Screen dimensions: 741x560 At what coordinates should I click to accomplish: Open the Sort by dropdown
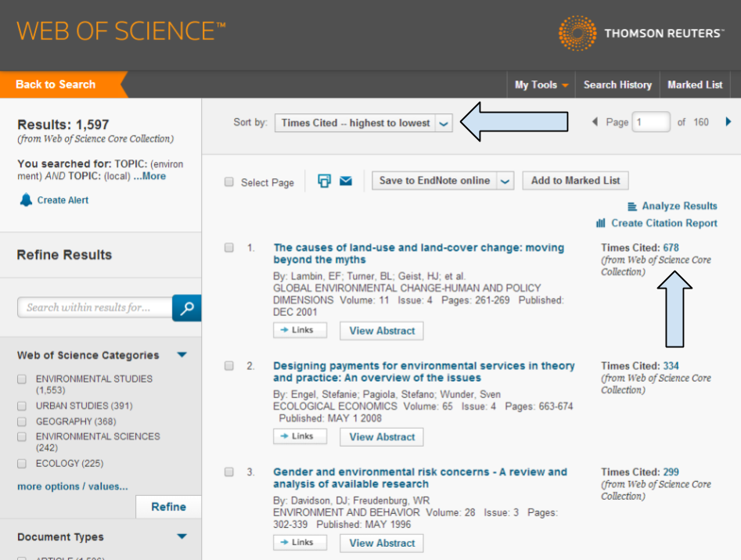pos(363,123)
